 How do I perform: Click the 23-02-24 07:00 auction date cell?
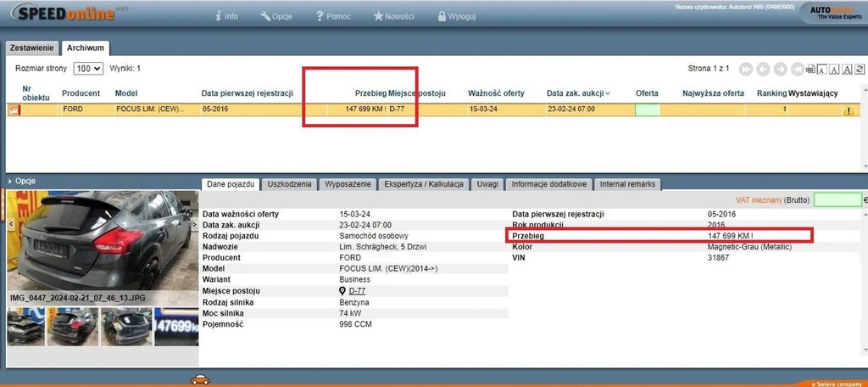click(x=570, y=109)
